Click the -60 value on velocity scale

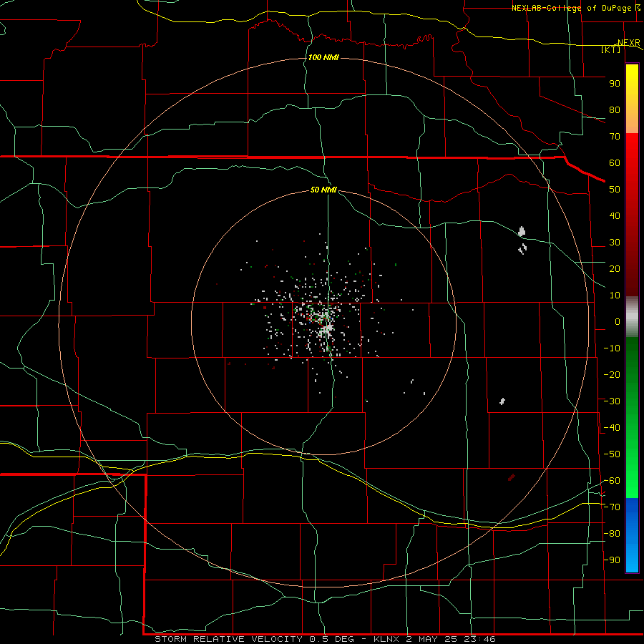point(612,481)
